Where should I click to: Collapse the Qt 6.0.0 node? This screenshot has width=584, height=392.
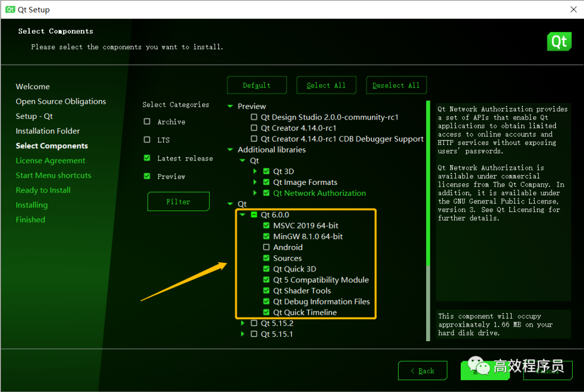242,215
